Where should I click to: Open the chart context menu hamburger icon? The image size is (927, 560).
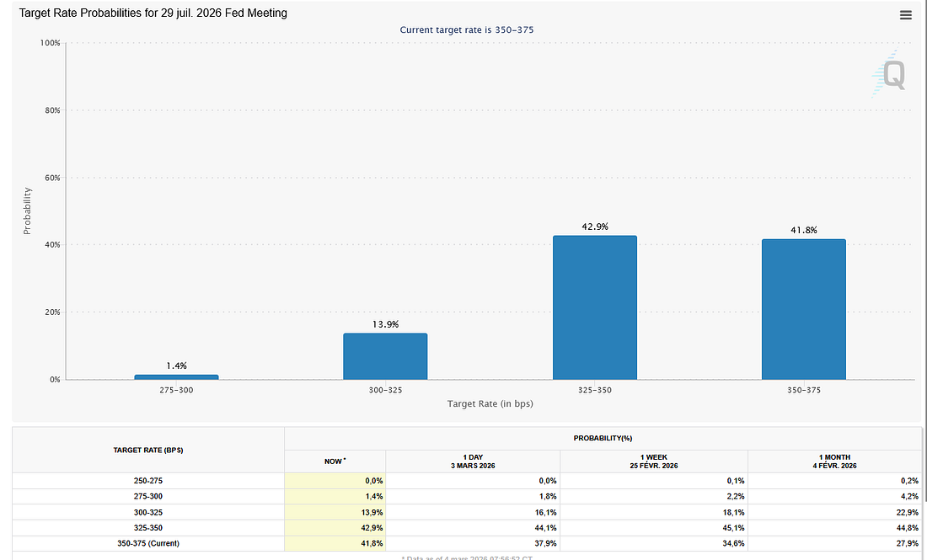click(905, 14)
